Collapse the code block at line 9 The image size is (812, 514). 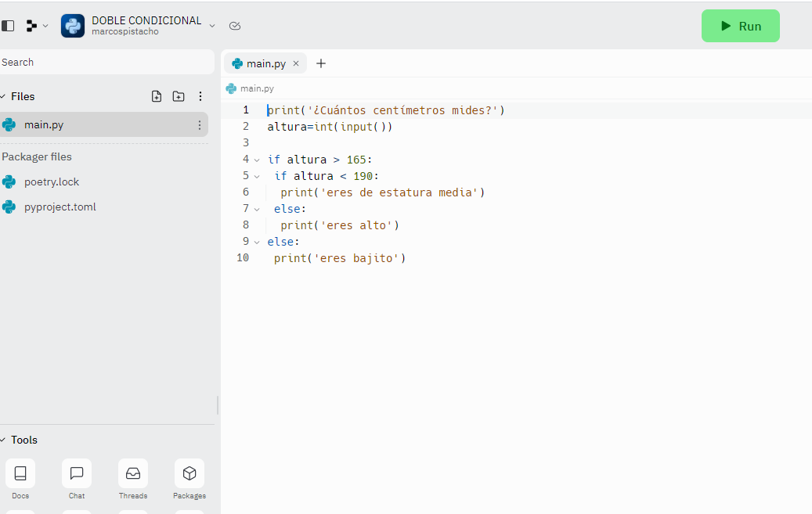pos(257,242)
